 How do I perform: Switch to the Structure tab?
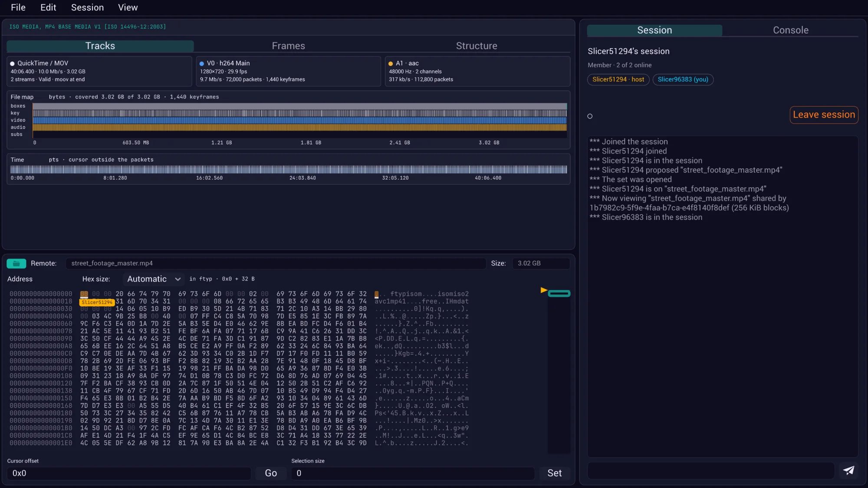477,46
